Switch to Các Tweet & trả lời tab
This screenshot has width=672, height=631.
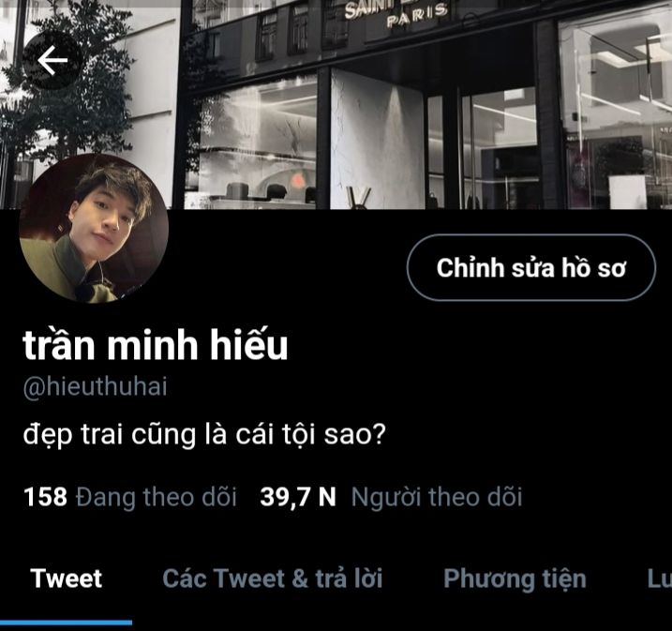click(x=272, y=578)
